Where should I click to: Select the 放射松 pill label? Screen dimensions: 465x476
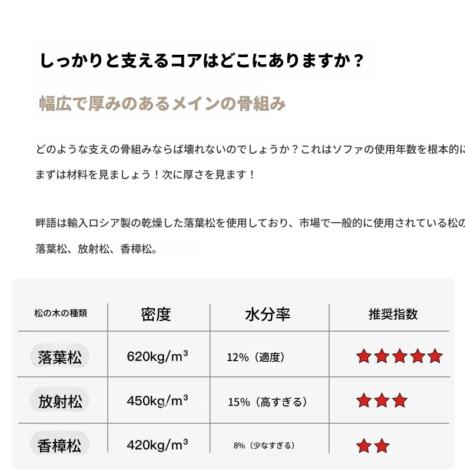click(59, 401)
